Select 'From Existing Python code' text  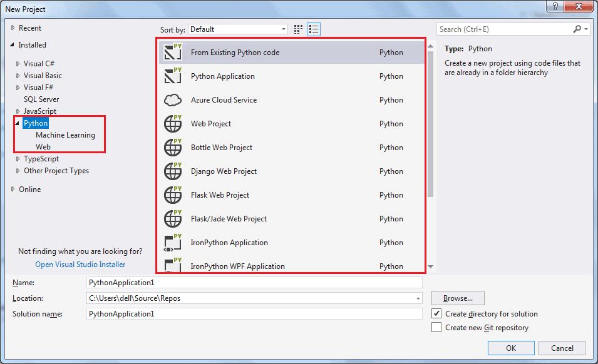point(235,52)
